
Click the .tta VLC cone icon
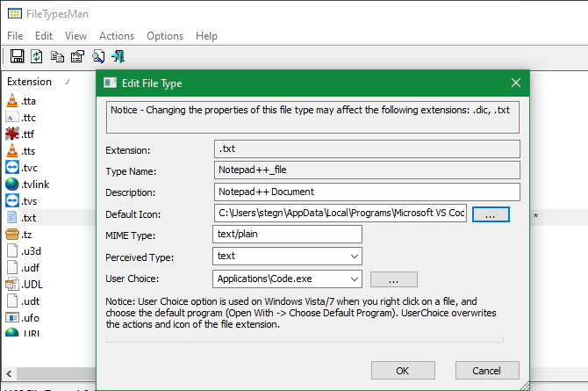pos(12,100)
